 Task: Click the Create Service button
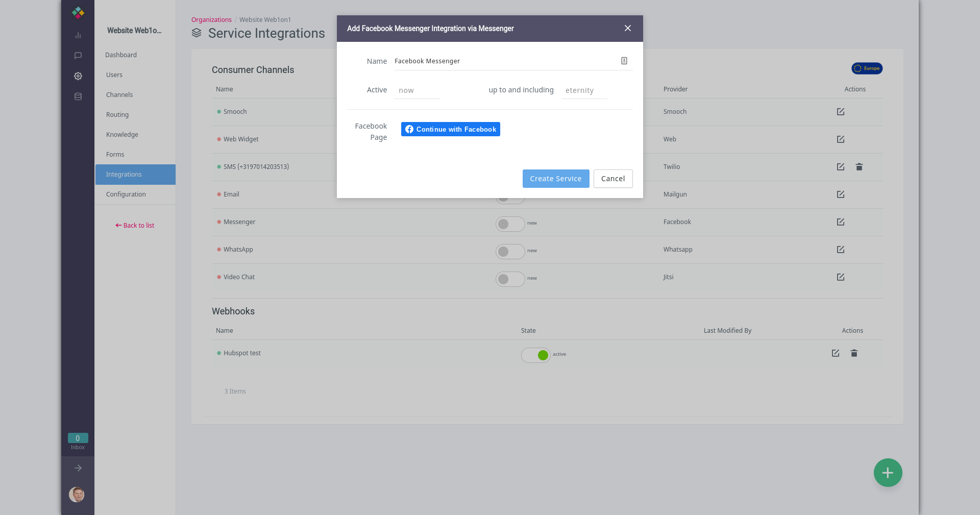pyautogui.click(x=556, y=179)
